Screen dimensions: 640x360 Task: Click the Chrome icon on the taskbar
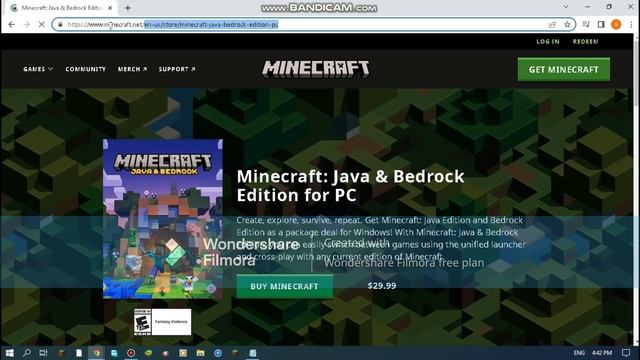97,353
